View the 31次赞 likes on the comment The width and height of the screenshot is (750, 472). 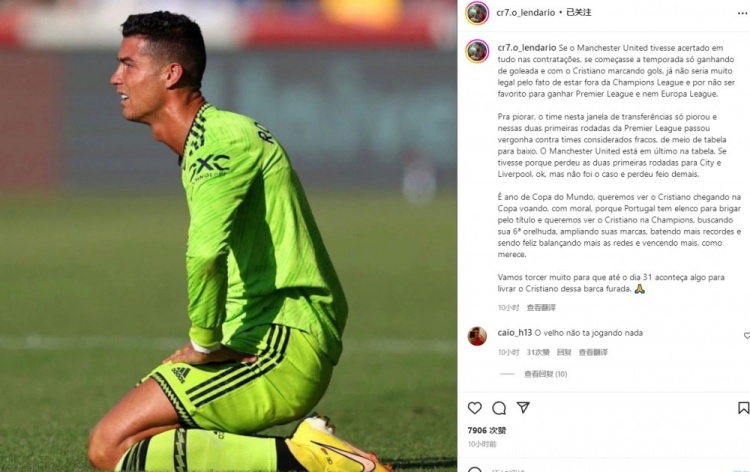538,352
